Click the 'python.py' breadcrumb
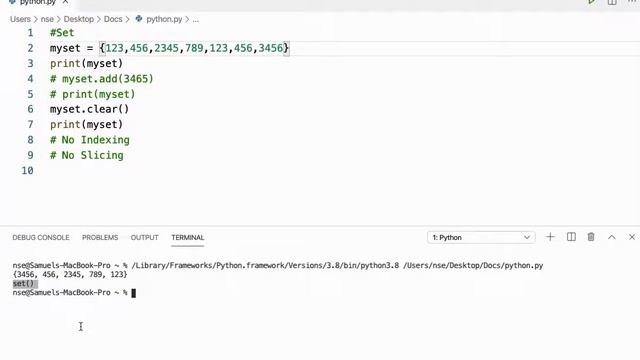 (164, 19)
